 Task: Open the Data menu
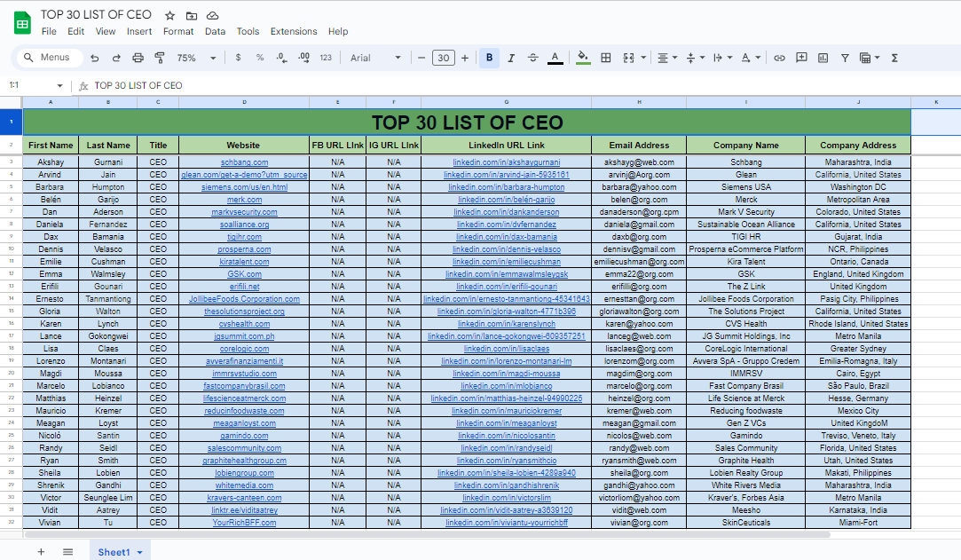point(215,31)
